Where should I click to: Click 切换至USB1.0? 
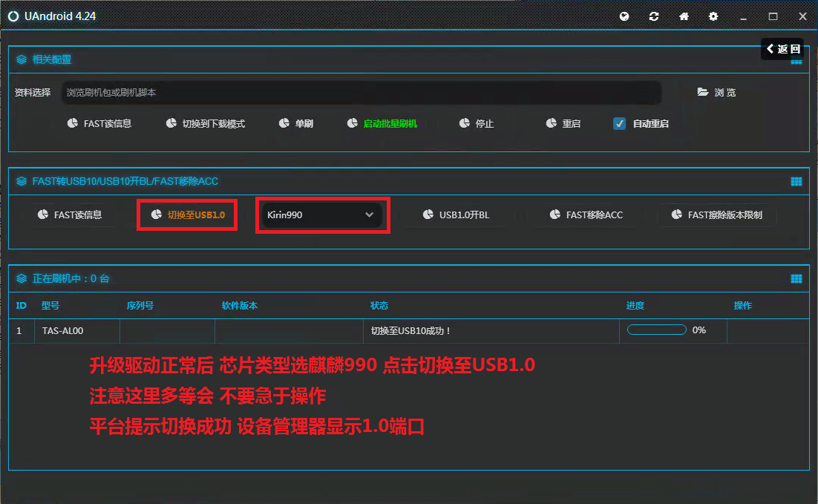pyautogui.click(x=188, y=215)
